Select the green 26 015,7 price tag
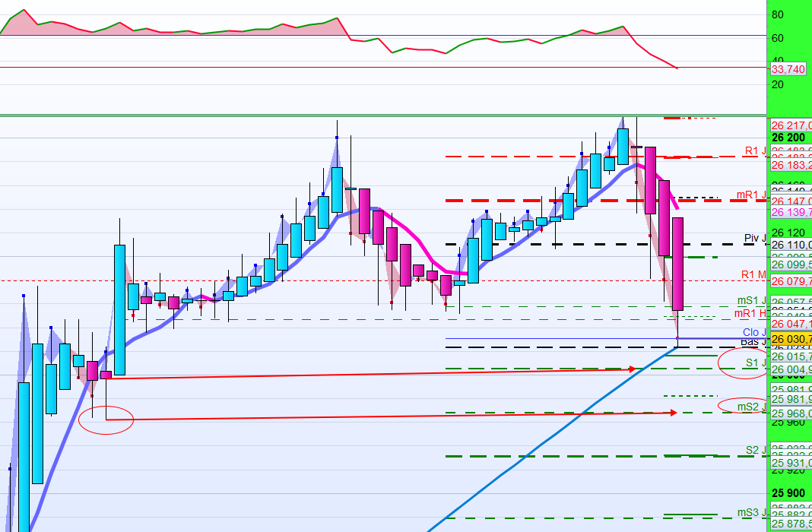This screenshot has width=812, height=532. (791, 356)
